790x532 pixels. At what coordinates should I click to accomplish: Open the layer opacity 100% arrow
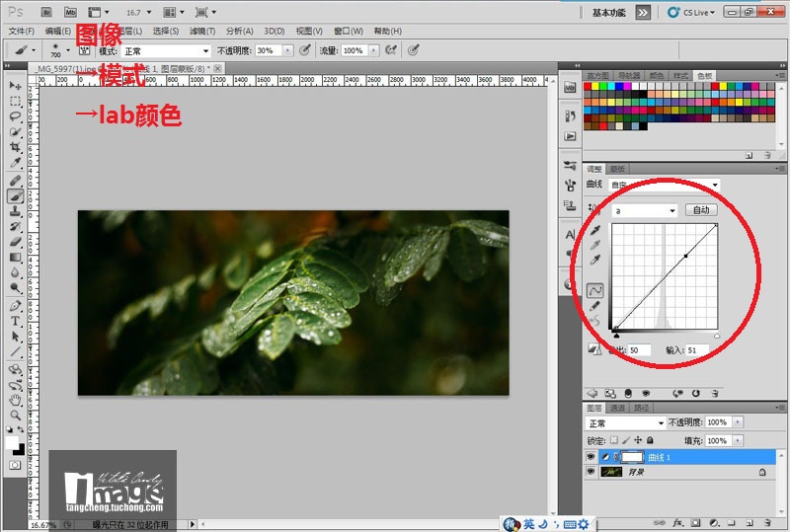click(738, 422)
